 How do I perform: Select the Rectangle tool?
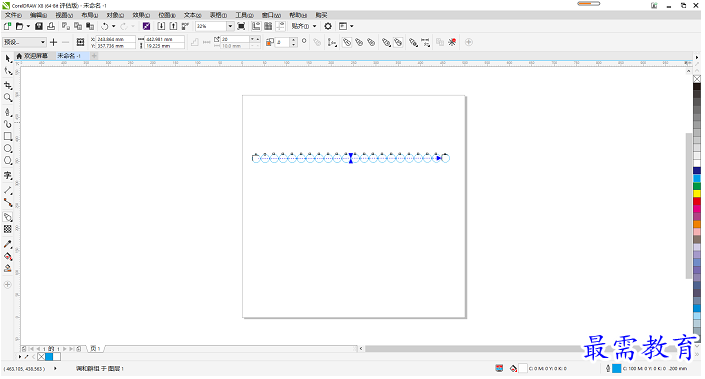pos(8,136)
